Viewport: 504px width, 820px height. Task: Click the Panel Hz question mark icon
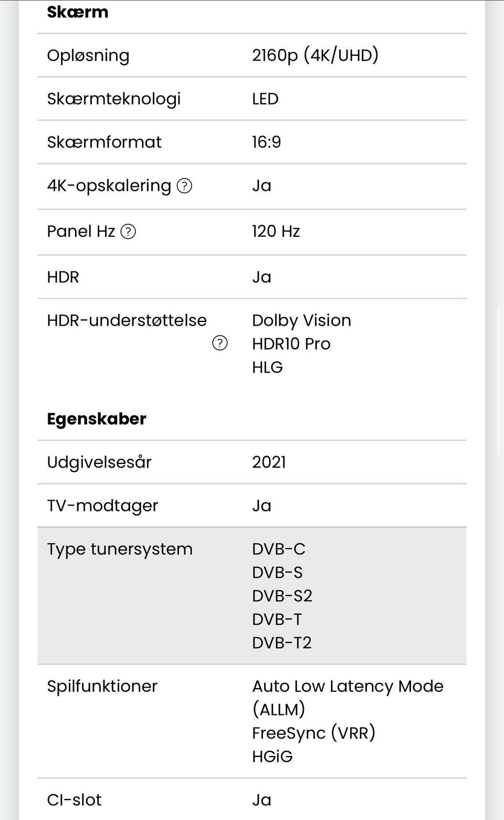128,231
